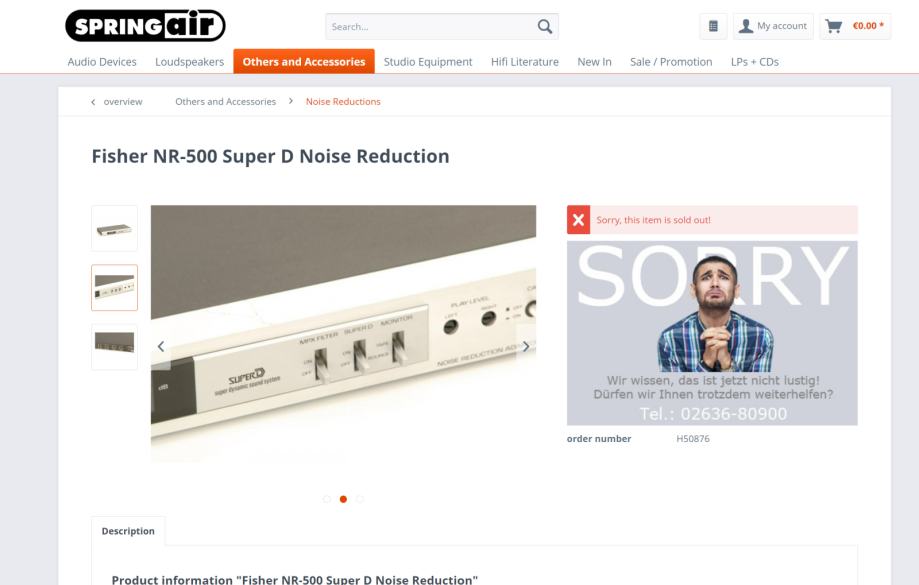Focus the Search input field
Viewport: 919px width, 585px height.
(x=431, y=26)
